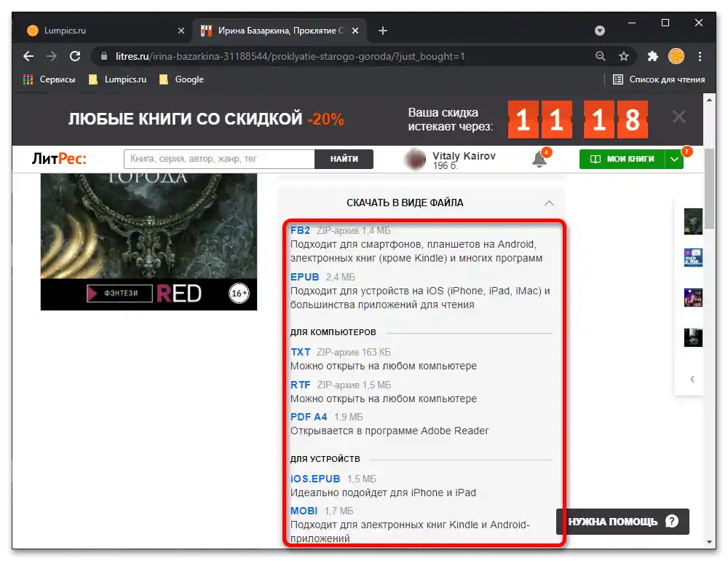
Task: Open the third book thumbnail in right sidebar
Action: (x=693, y=297)
